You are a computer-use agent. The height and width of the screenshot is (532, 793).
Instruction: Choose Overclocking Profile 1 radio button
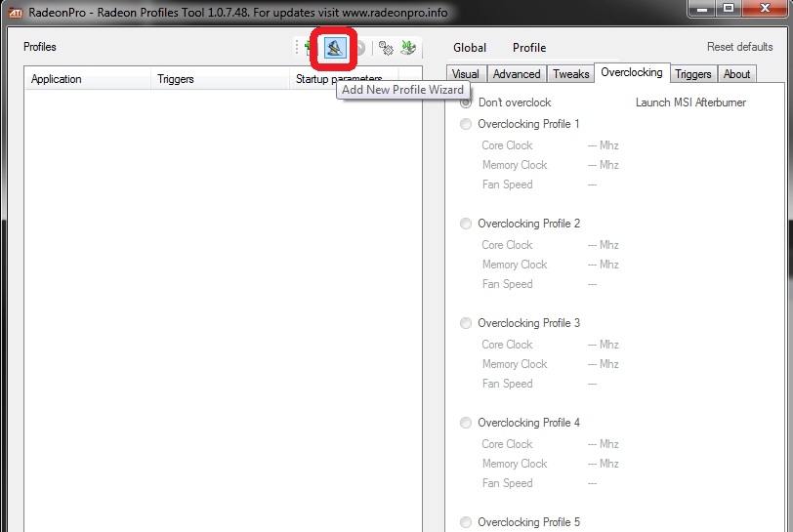(x=465, y=124)
